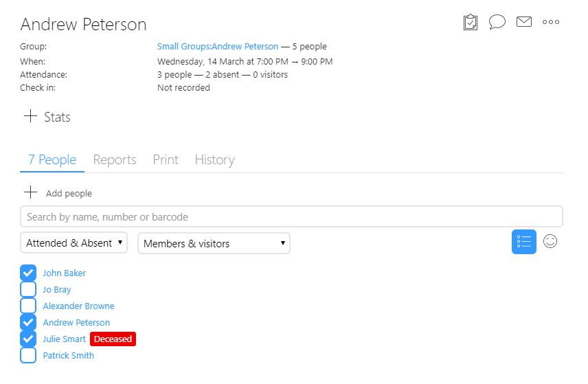588x384 pixels.
Task: Open the Small Groups:Andrew Peterson link
Action: point(218,47)
